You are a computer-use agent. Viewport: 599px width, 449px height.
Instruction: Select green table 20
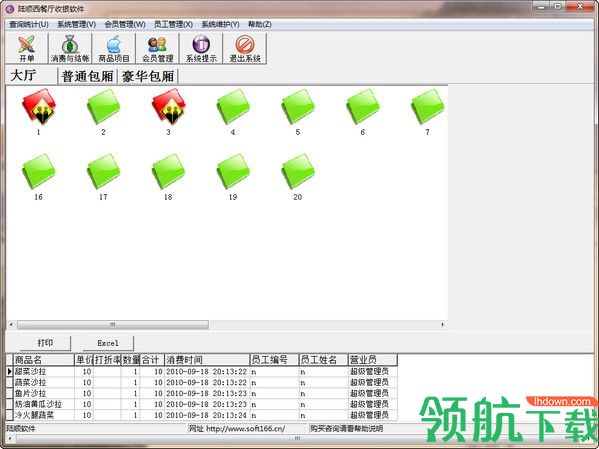[298, 172]
